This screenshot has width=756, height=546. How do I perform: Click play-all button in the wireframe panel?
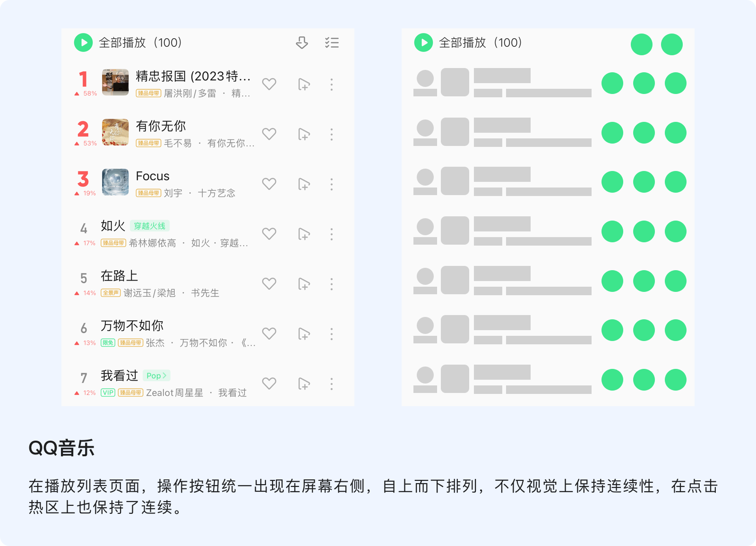click(423, 43)
